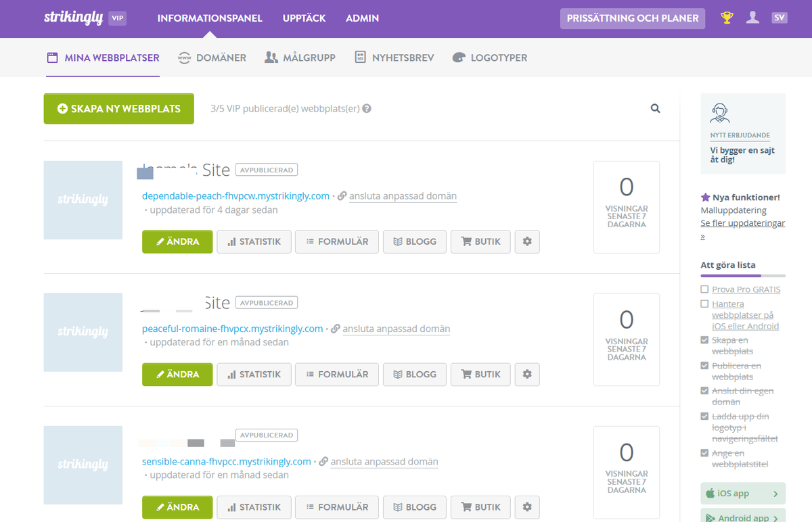Open Blogg for sensible-canna site

point(415,507)
